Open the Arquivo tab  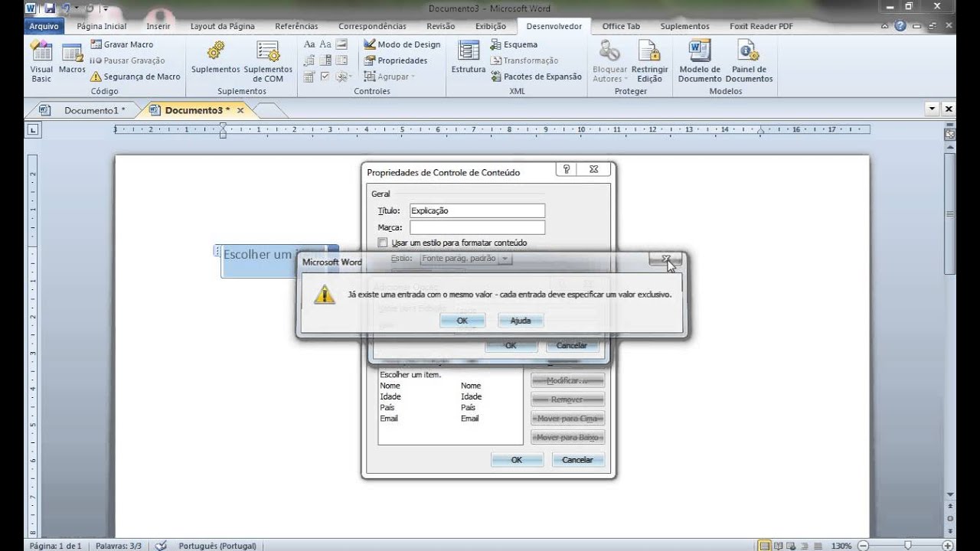pyautogui.click(x=44, y=26)
